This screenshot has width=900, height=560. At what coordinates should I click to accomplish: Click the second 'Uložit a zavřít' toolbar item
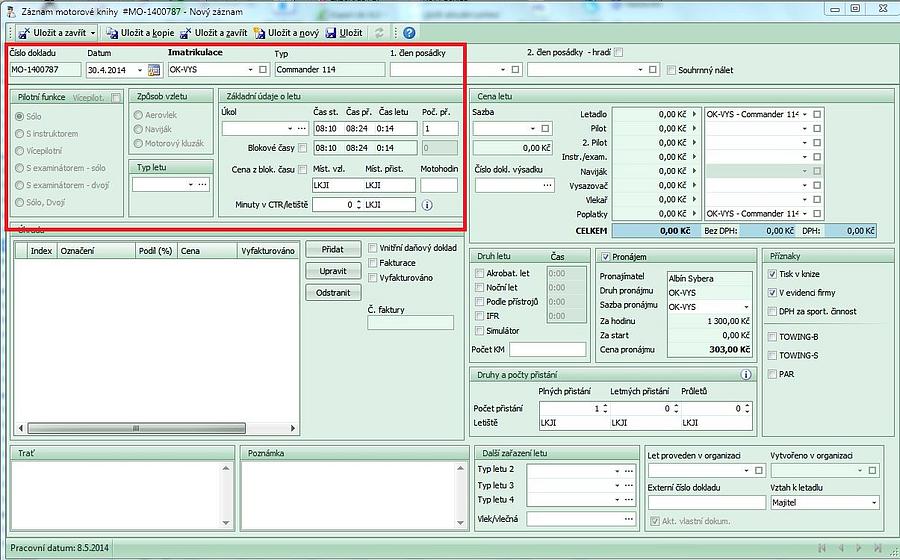tap(187, 33)
